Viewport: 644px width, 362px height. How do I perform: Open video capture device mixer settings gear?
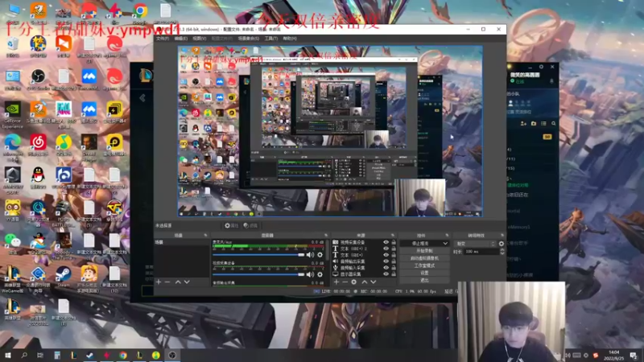(x=320, y=274)
